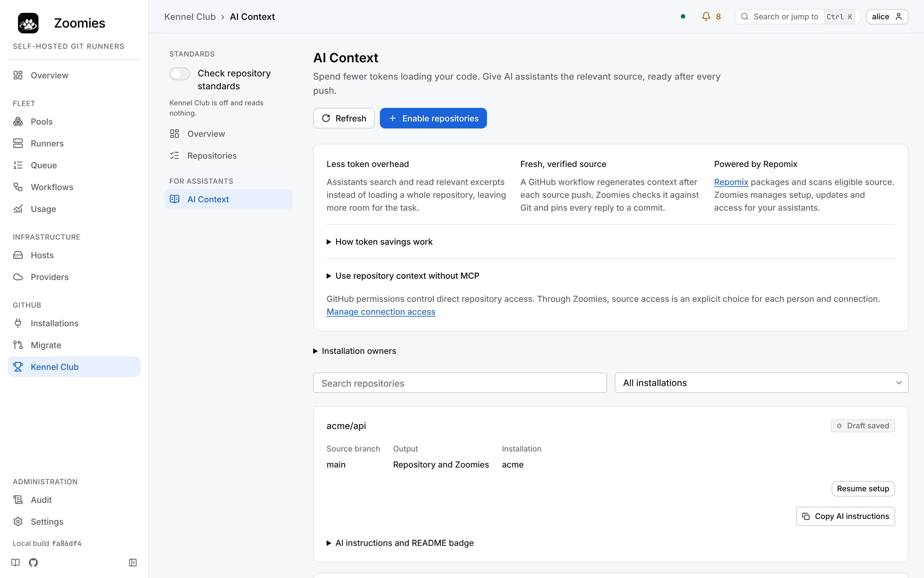Open notifications bell showing 8
The image size is (924, 578).
click(712, 16)
